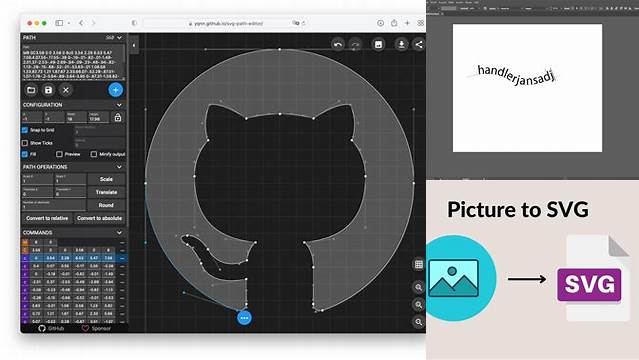The height and width of the screenshot is (360, 639).
Task: Open a new Safari tab with the plus icon
Action: pyautogui.click(x=407, y=23)
